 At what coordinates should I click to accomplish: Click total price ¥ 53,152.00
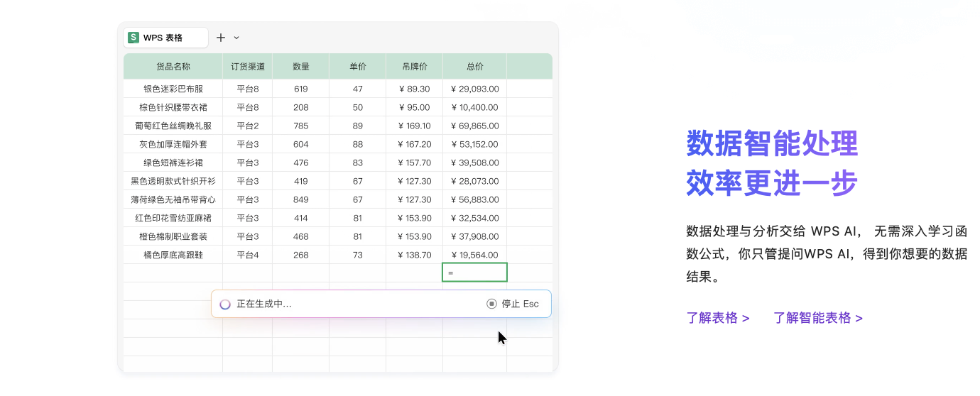pyautogui.click(x=475, y=144)
